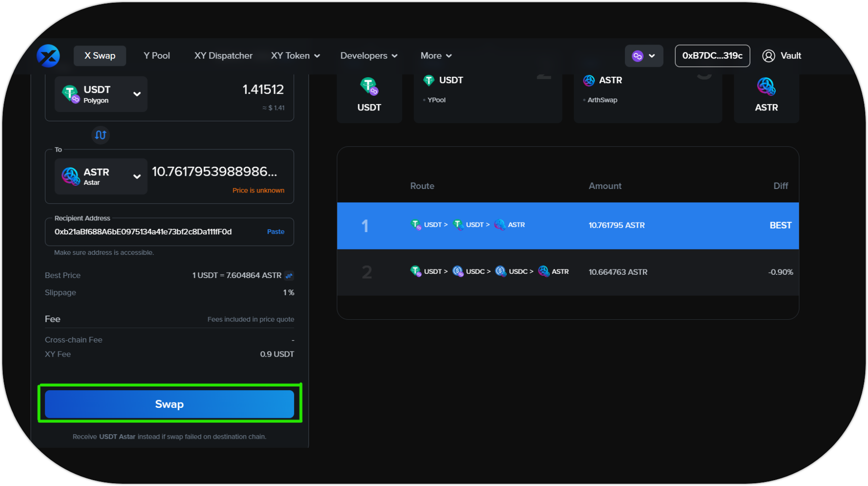The height and width of the screenshot is (486, 868).
Task: Open the Developers menu
Action: tap(369, 56)
